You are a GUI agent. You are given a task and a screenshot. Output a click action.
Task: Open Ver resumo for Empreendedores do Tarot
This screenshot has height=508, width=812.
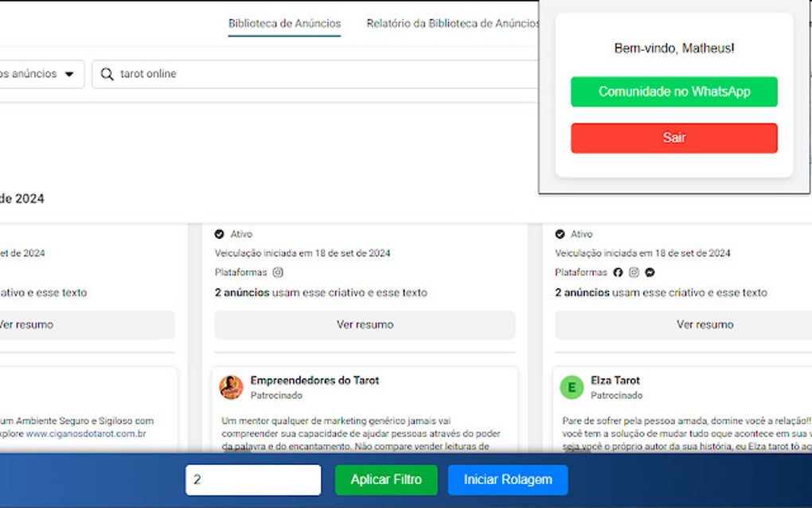pyautogui.click(x=365, y=325)
